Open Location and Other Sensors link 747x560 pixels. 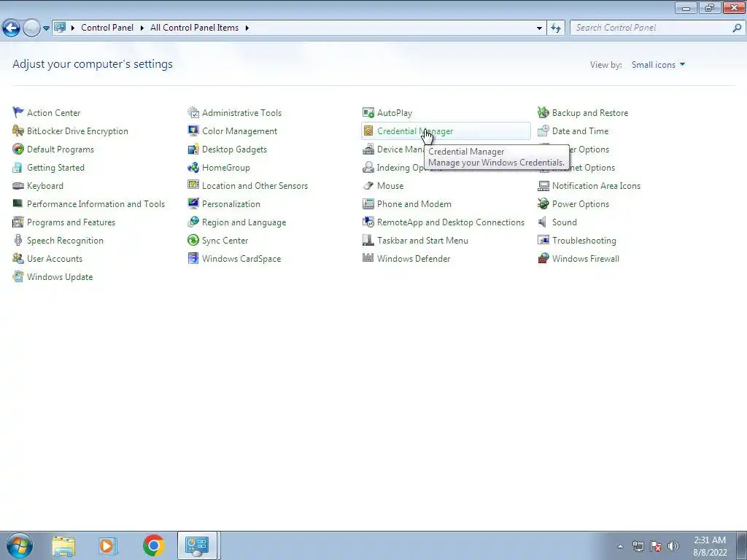255,186
